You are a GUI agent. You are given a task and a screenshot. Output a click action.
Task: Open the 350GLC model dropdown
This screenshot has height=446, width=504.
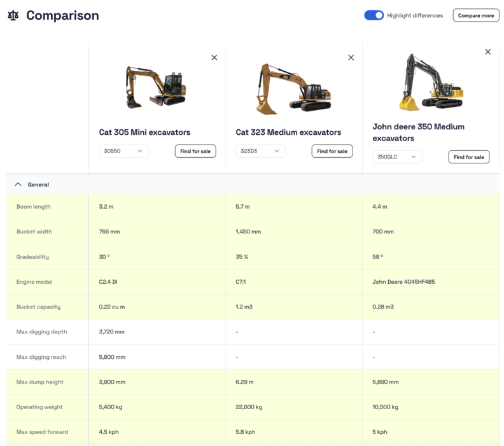coord(397,157)
